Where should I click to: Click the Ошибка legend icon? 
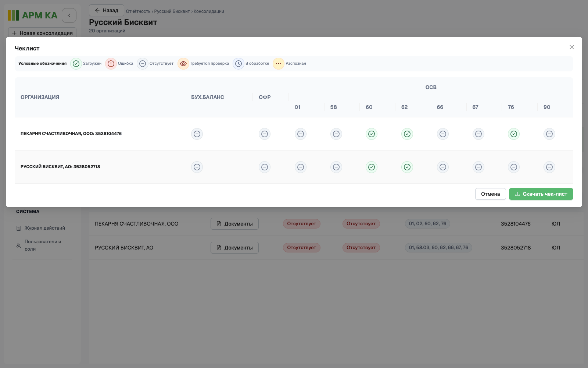(x=111, y=64)
